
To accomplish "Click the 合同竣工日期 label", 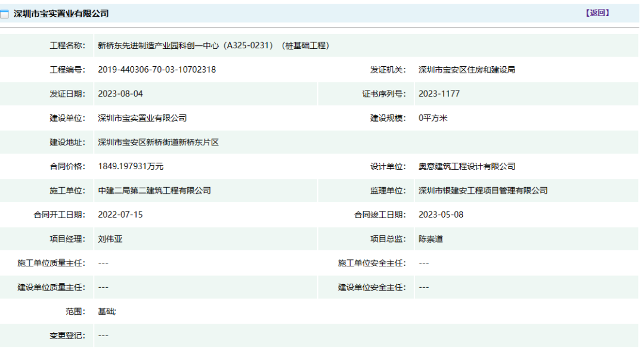I will pyautogui.click(x=380, y=215).
